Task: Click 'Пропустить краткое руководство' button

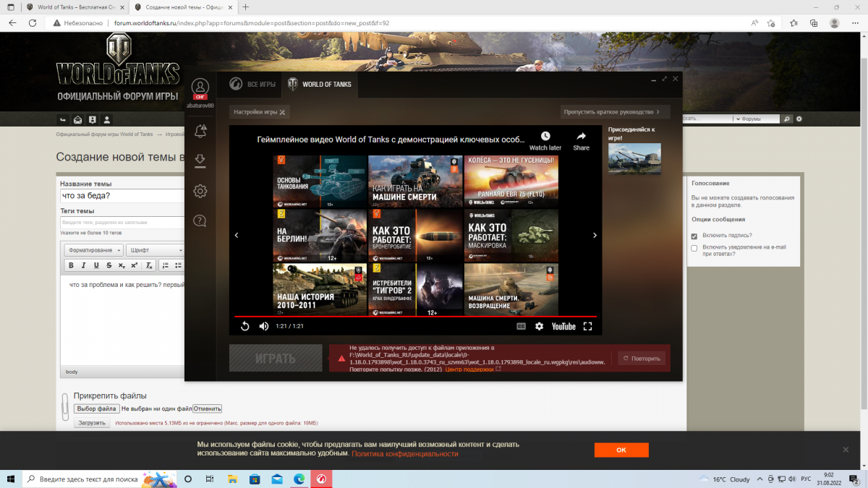Action: point(616,112)
